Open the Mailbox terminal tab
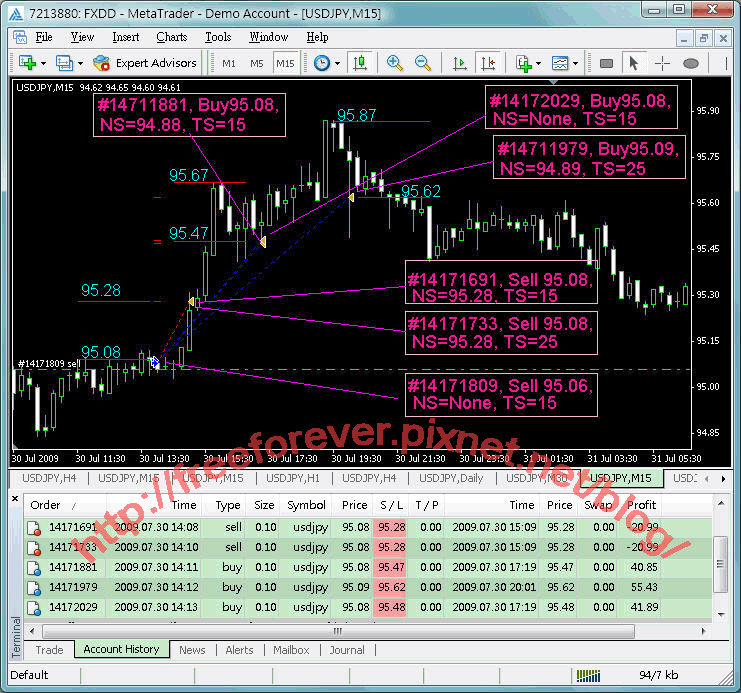This screenshot has height=693, width=741. (291, 650)
